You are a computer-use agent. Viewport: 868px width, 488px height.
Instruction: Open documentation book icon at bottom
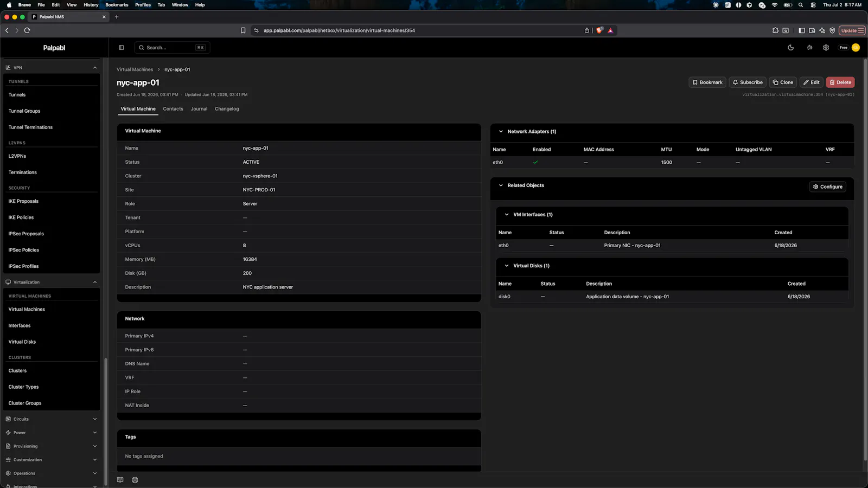[120, 480]
